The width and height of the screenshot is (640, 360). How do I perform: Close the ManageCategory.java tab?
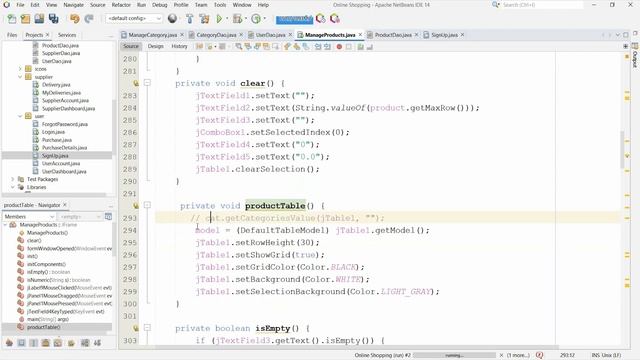point(182,35)
